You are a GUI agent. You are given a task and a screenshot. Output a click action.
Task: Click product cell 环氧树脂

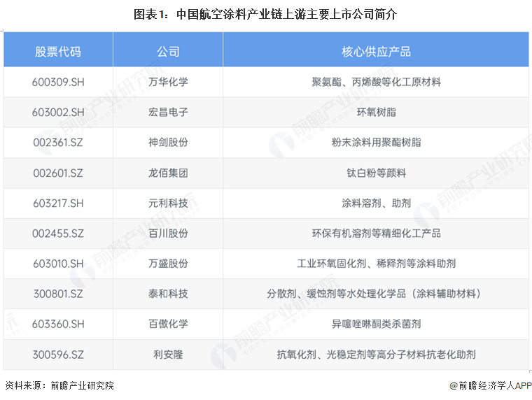click(376, 112)
